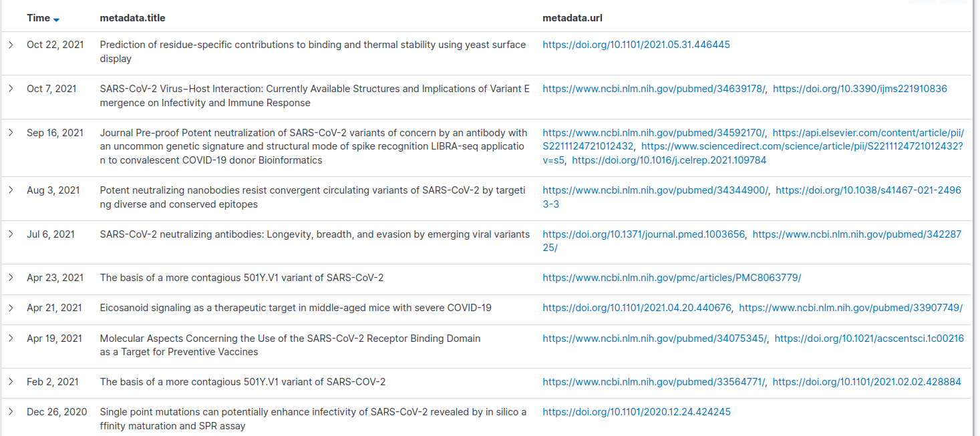Expand the Sep 16, 2021 row details
The image size is (980, 436).
pyautogui.click(x=11, y=133)
